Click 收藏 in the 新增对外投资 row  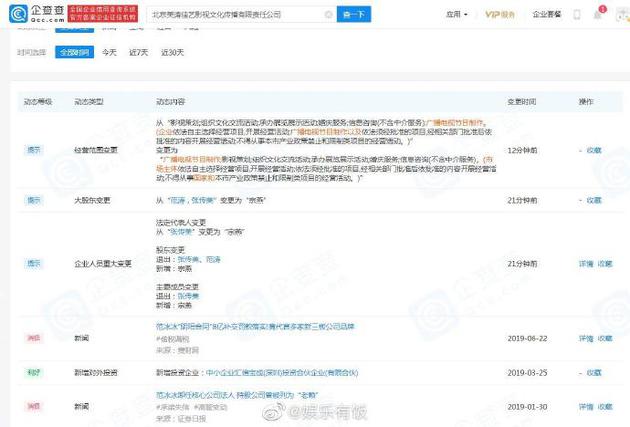click(x=594, y=372)
